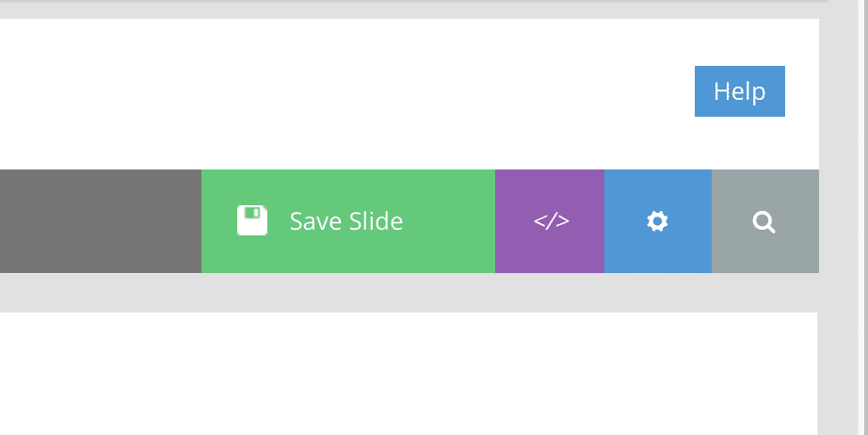The width and height of the screenshot is (868, 435).
Task: Click the green Save Slide button
Action: click(348, 221)
